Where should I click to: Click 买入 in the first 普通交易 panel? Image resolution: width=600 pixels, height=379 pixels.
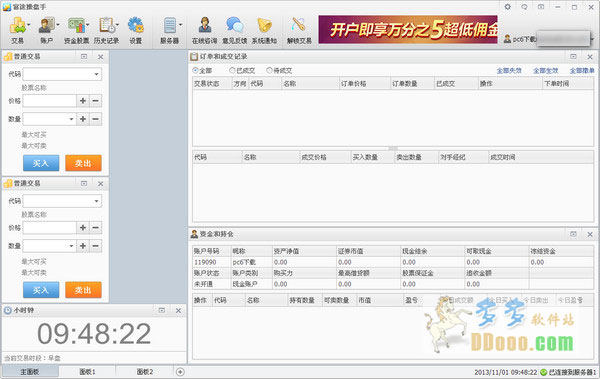coord(41,163)
